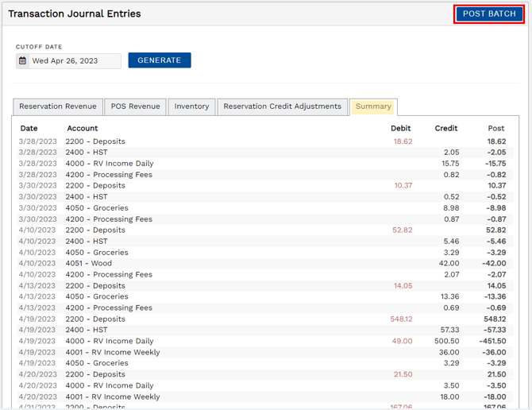
Task: Click the Debit column header
Action: point(401,128)
